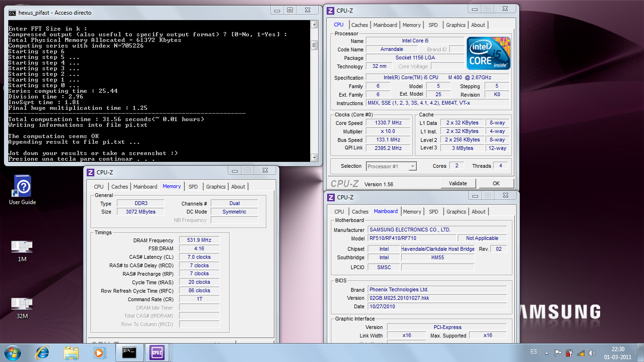644x362 pixels.
Task: Select the 32M desktop file icon
Action: pos(22,308)
